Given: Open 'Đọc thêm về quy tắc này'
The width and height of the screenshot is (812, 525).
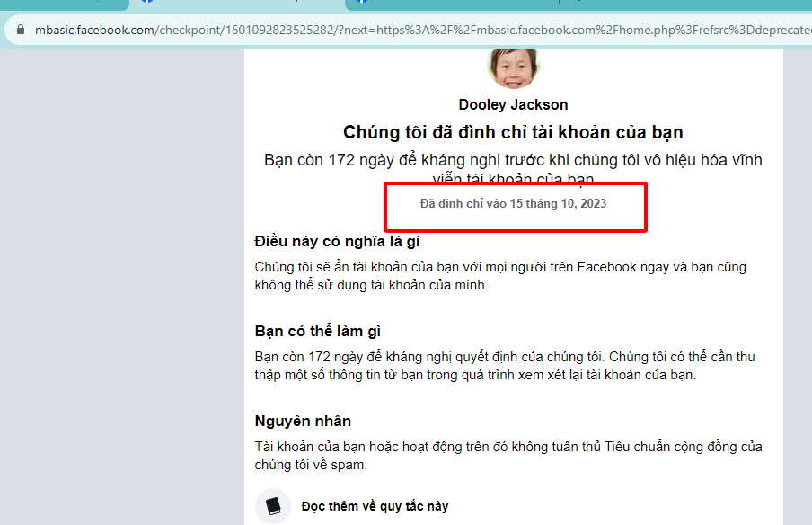Looking at the screenshot, I should (x=375, y=506).
